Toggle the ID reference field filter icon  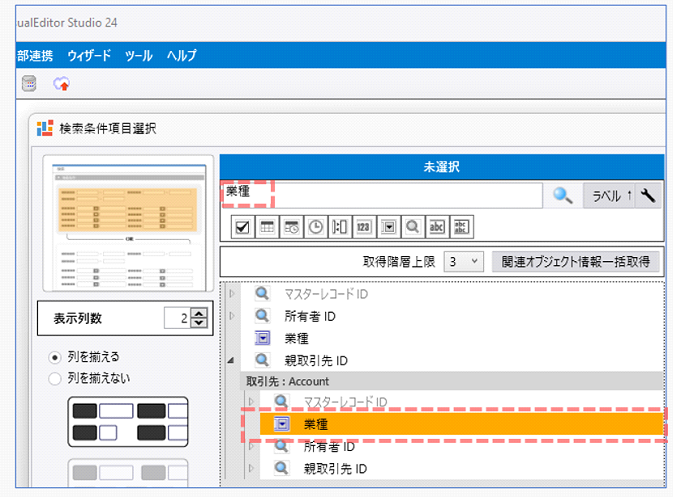click(x=340, y=227)
